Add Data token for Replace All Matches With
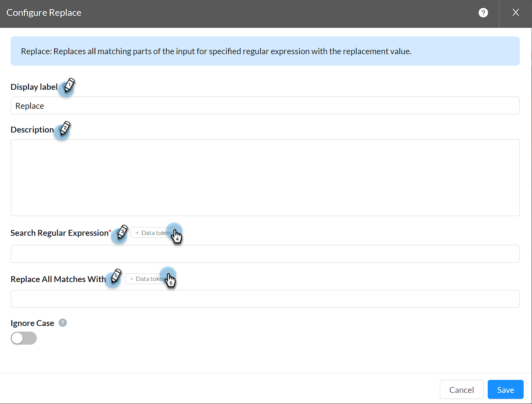The image size is (532, 404). click(x=147, y=279)
